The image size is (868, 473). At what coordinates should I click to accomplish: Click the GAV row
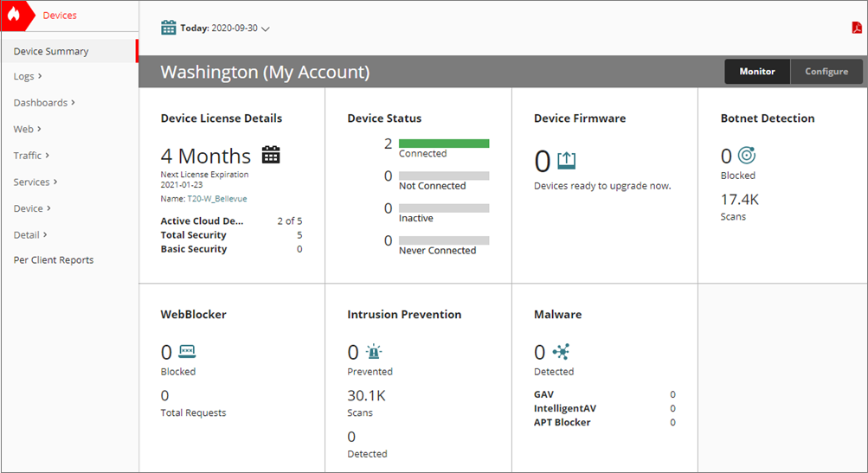[605, 394]
